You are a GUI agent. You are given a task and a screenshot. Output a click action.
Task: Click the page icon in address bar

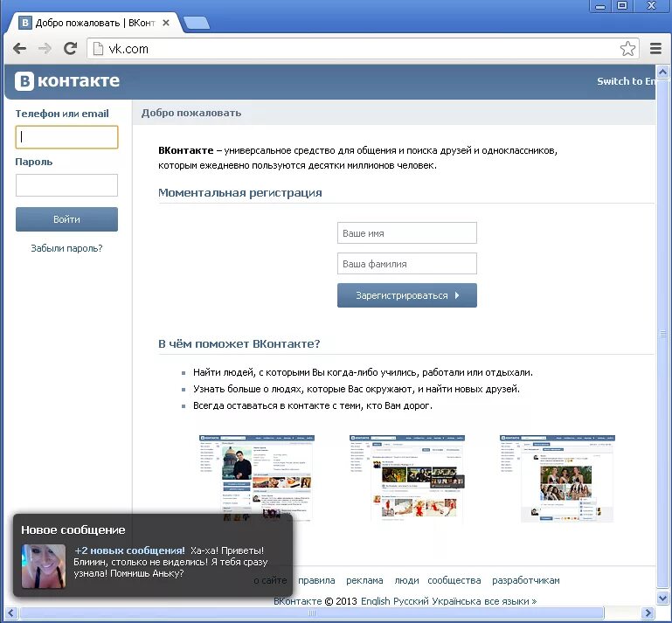tap(98, 49)
